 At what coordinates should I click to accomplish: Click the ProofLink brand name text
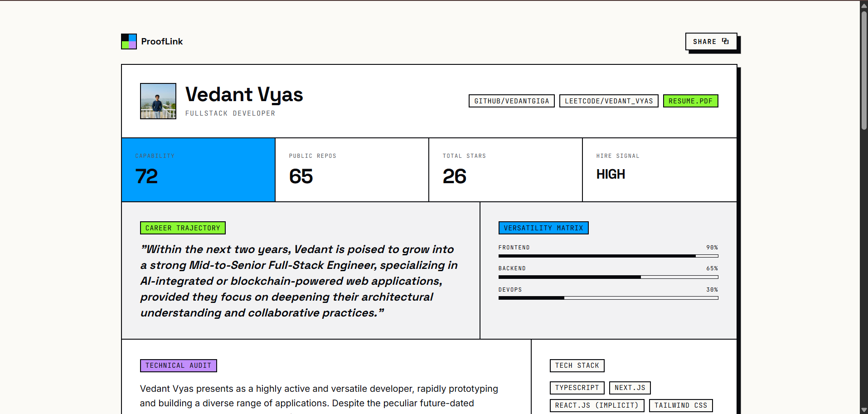coord(162,41)
